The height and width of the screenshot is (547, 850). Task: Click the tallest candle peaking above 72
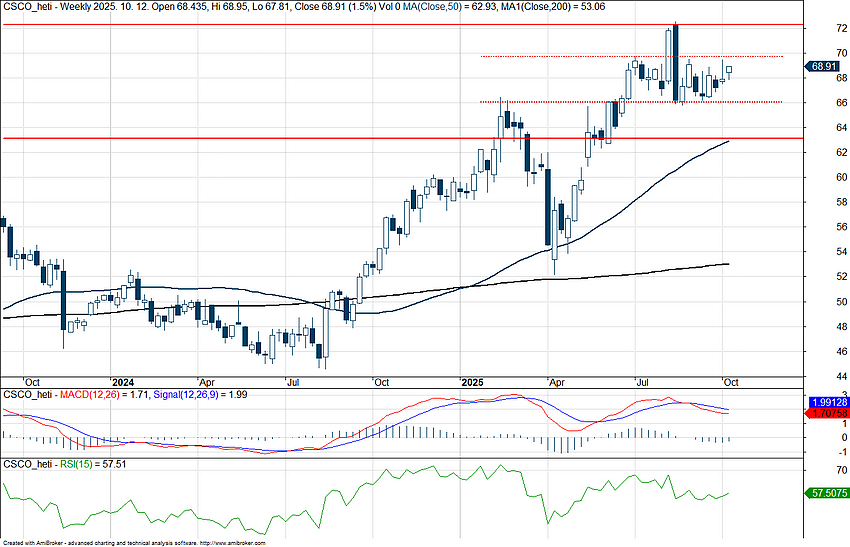click(676, 60)
